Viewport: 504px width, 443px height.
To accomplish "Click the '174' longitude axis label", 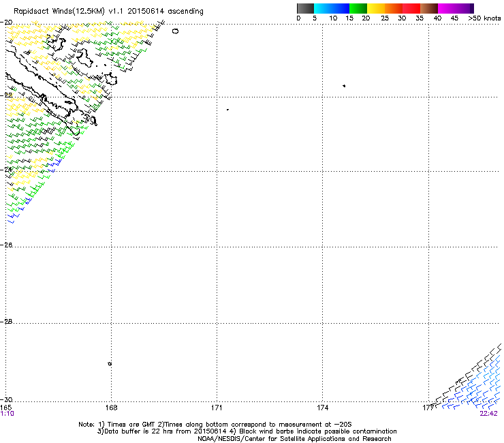I will [322, 408].
